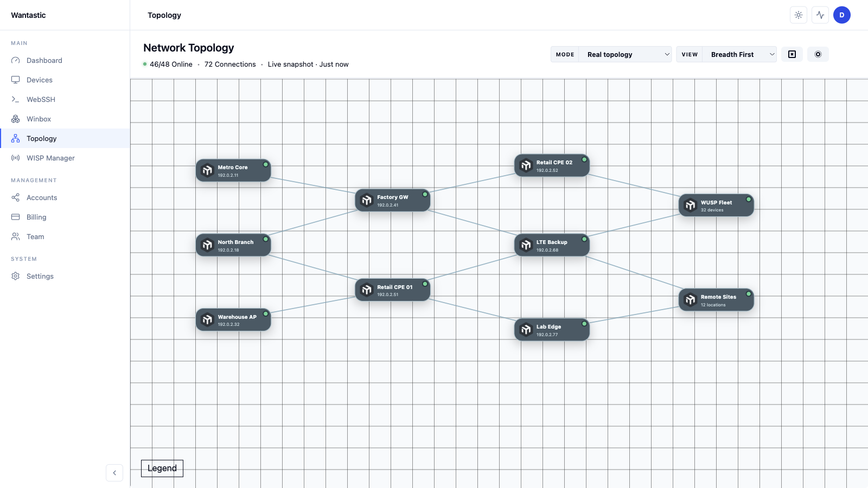
Task: Select the Lab Edge node
Action: (552, 330)
